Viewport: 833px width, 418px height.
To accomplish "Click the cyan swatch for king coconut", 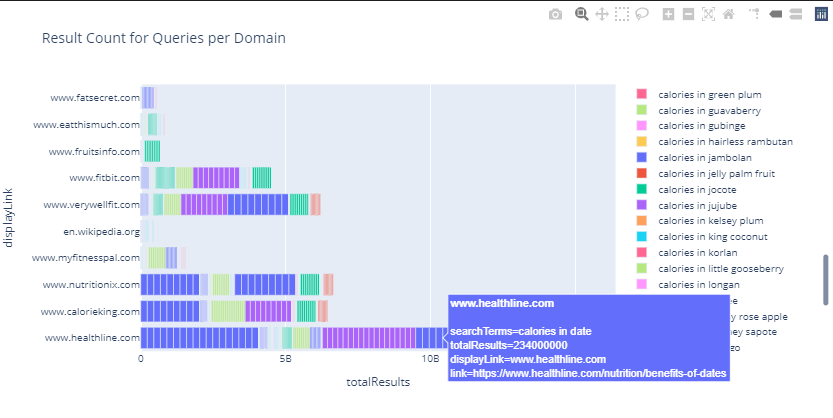I will [x=641, y=237].
